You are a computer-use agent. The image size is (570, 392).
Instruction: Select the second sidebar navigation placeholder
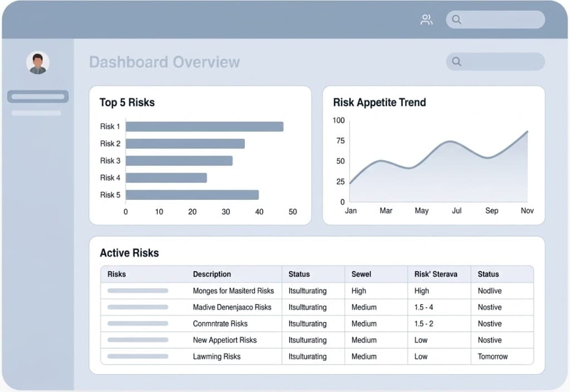[36, 112]
